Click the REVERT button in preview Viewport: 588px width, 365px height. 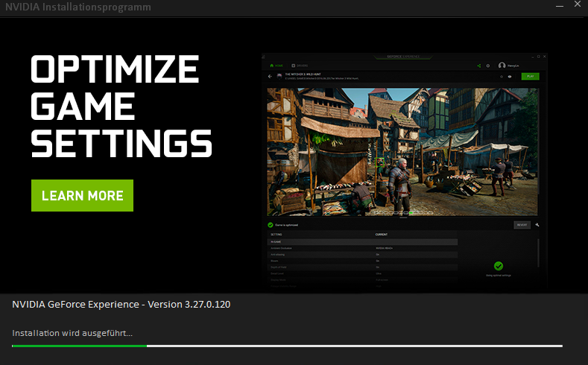[522, 225]
